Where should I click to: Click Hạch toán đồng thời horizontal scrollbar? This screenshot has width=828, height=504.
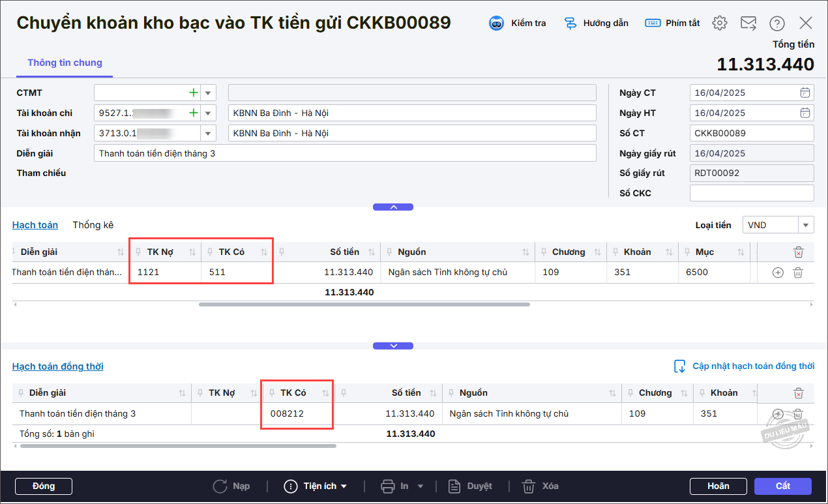(x=178, y=446)
